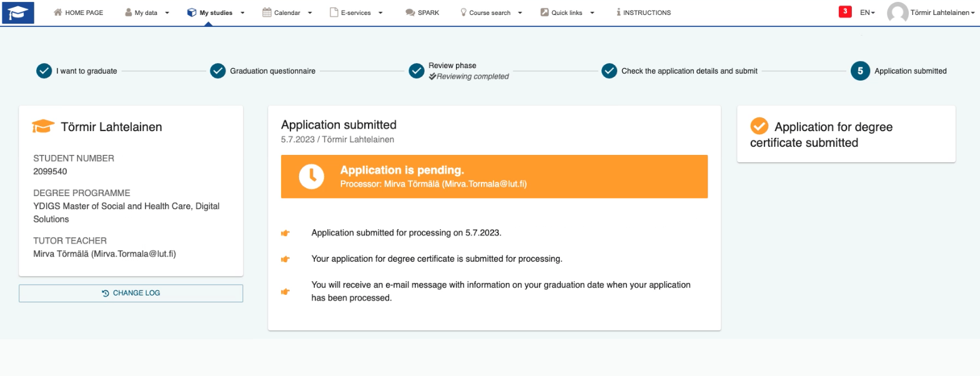
Task: Click the user avatar picture in header
Action: 898,12
